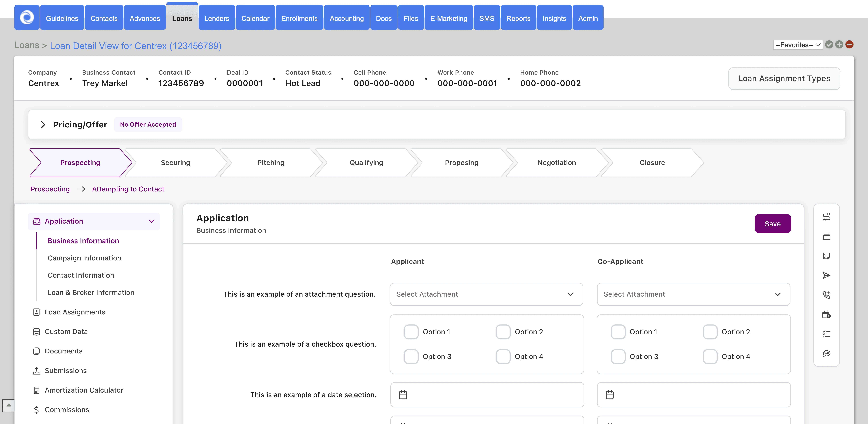868x424 pixels.
Task: Open Applicant Select Attachment dropdown
Action: [x=486, y=294]
